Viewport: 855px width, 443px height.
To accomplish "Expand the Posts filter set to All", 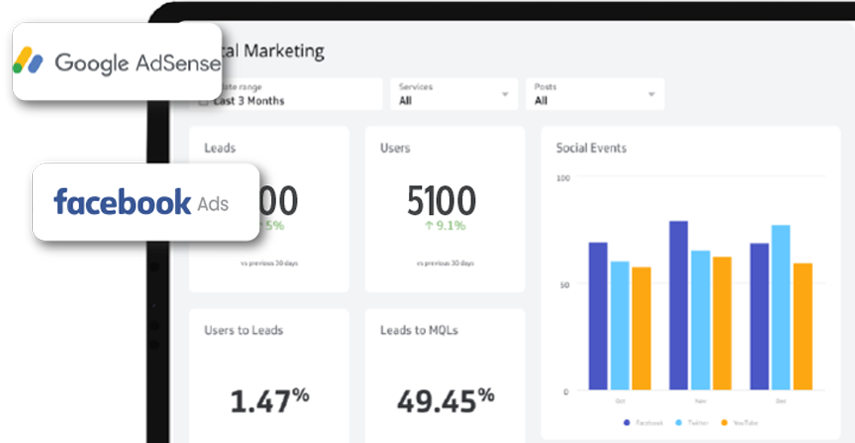I will [x=597, y=94].
